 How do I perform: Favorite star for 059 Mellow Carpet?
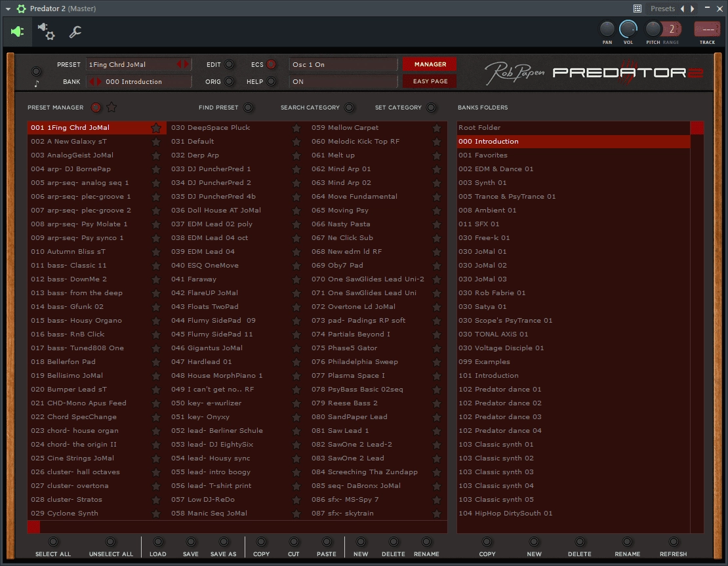click(x=436, y=128)
